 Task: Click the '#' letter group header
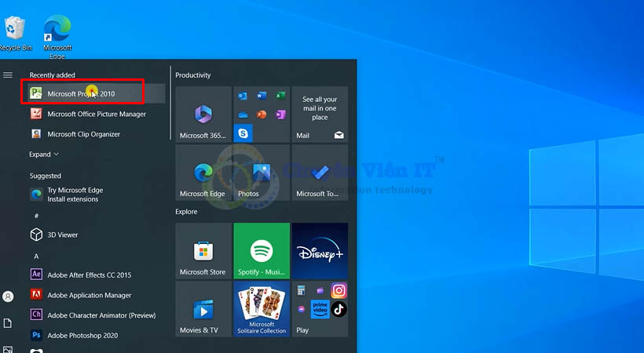(x=36, y=215)
